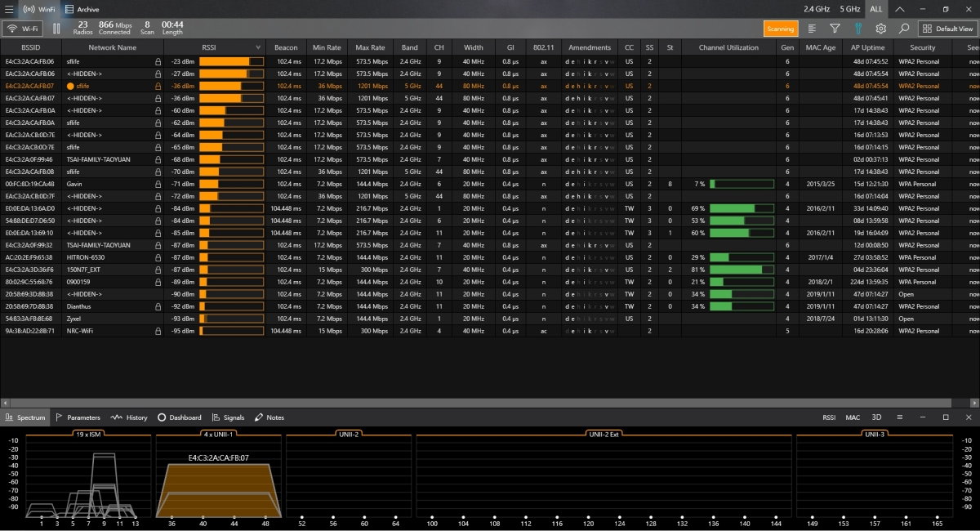Open the Dashboard tab
Screen dimensions: 980x531
[180, 417]
